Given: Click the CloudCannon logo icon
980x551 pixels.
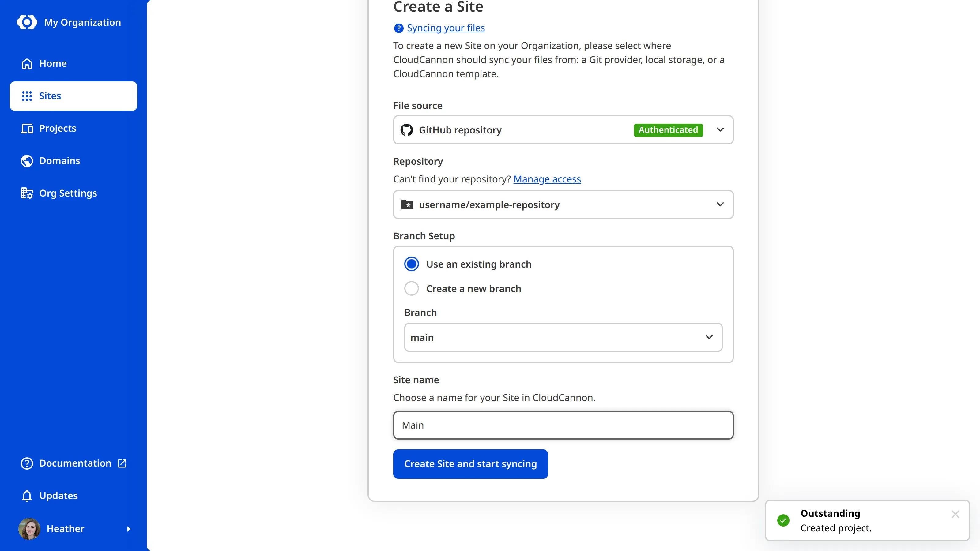Looking at the screenshot, I should pos(27,22).
